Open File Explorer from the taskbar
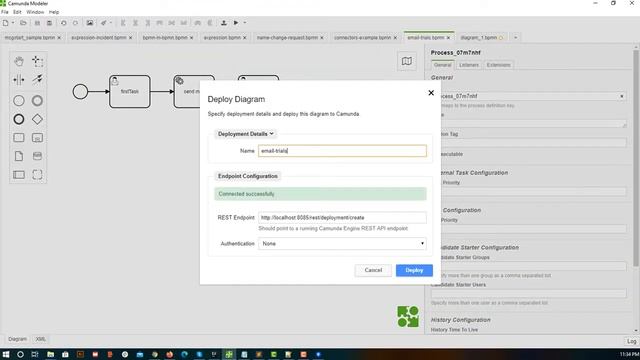 (50, 354)
